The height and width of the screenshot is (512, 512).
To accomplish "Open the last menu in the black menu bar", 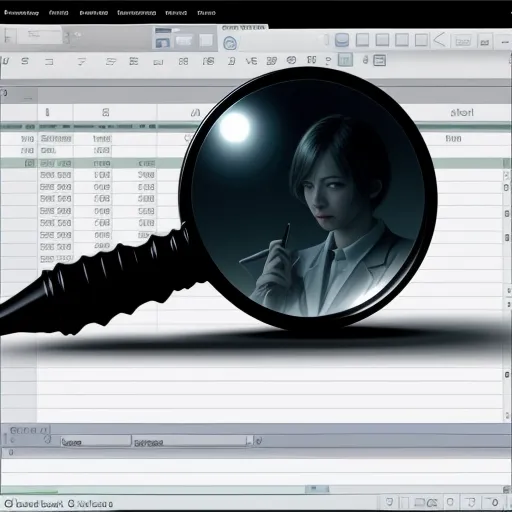I will (206, 13).
